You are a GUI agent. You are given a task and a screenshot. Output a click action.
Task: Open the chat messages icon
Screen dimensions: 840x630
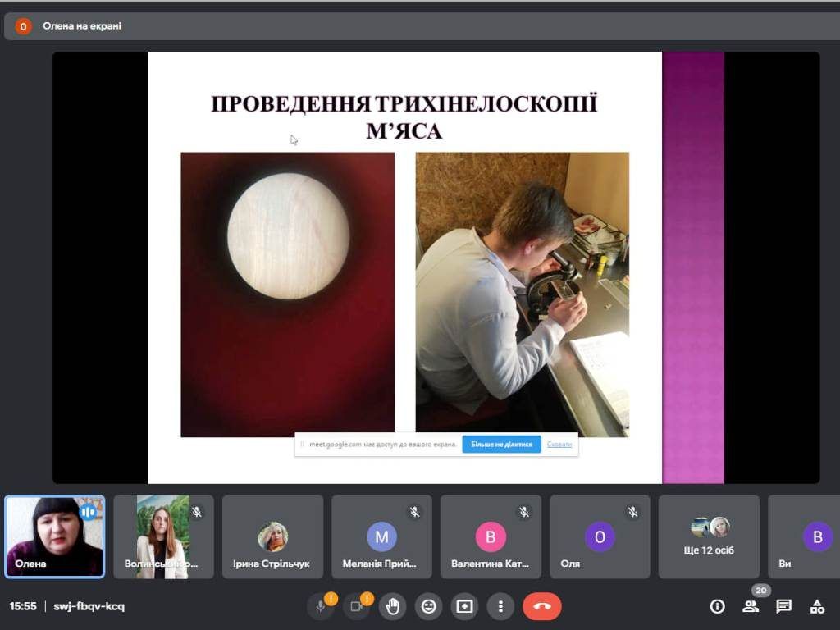[x=784, y=606]
